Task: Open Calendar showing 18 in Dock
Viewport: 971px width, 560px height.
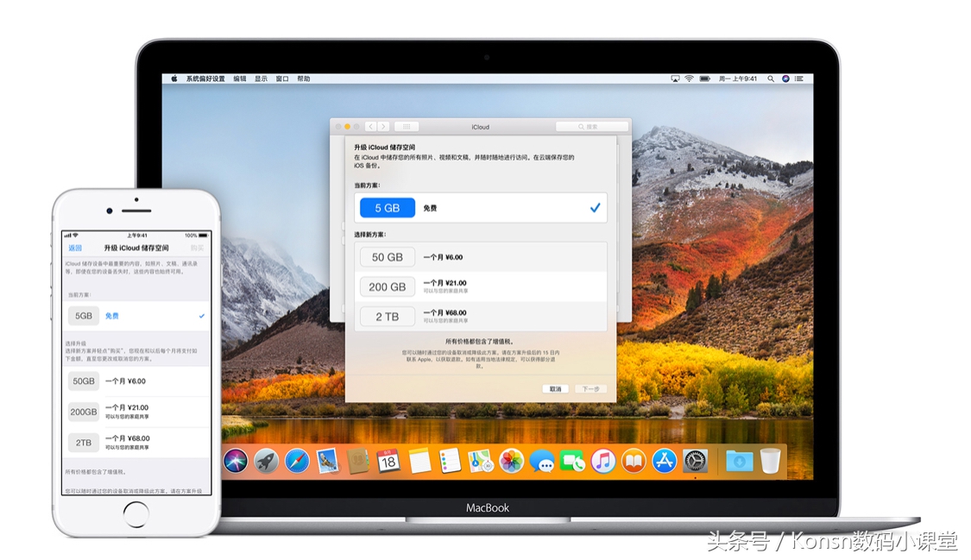Action: (388, 461)
